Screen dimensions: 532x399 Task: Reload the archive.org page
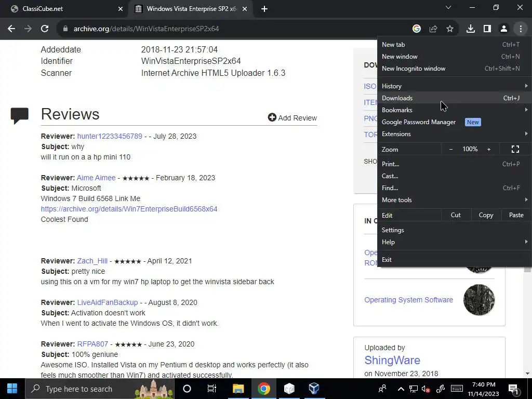pos(45,29)
